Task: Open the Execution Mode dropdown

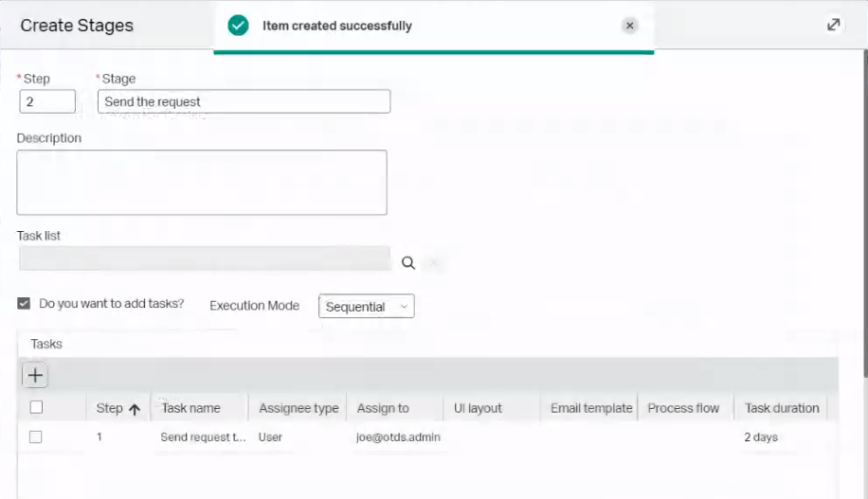Action: [366, 306]
